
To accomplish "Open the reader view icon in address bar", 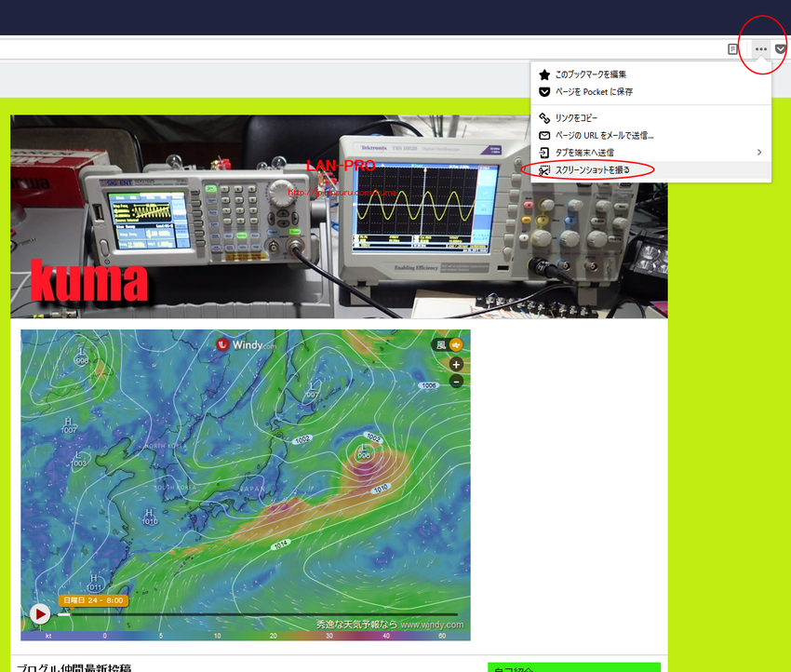I will 732,49.
